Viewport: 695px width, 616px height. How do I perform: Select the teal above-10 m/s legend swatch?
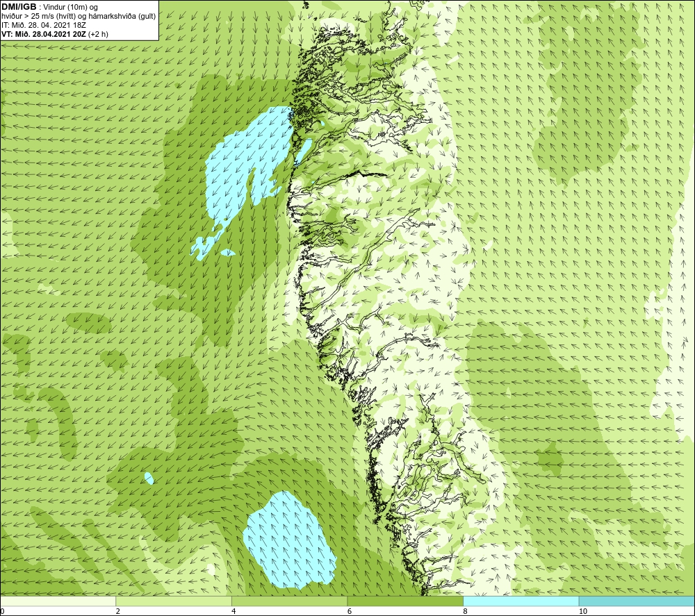click(637, 601)
